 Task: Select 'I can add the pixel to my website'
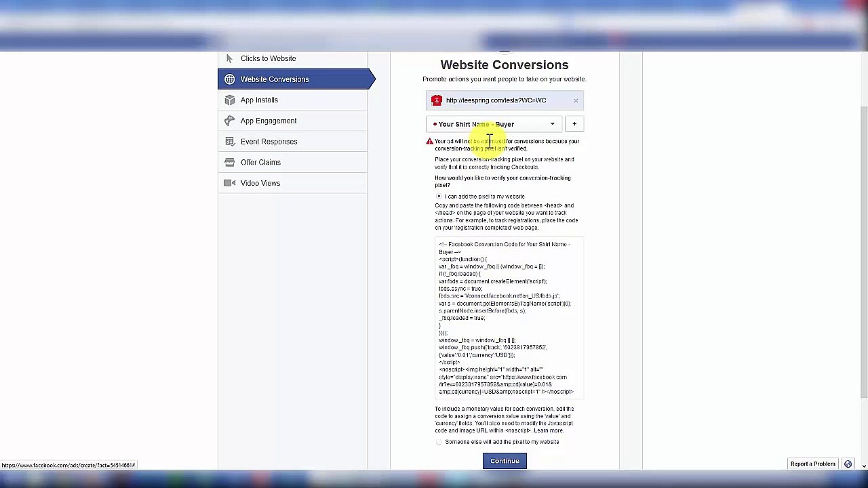[439, 197]
